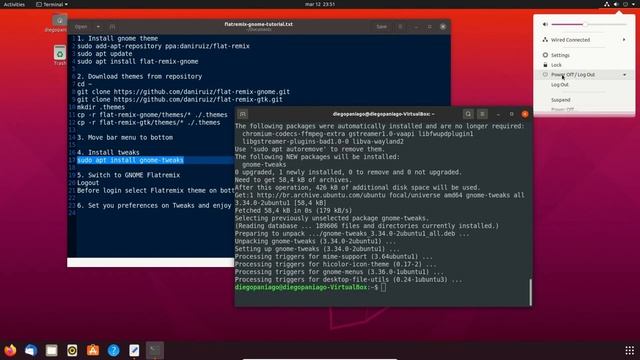Image resolution: width=640 pixels, height=360 pixels.
Task: Open Rhythmbox music player in the dock
Action: tap(72, 350)
